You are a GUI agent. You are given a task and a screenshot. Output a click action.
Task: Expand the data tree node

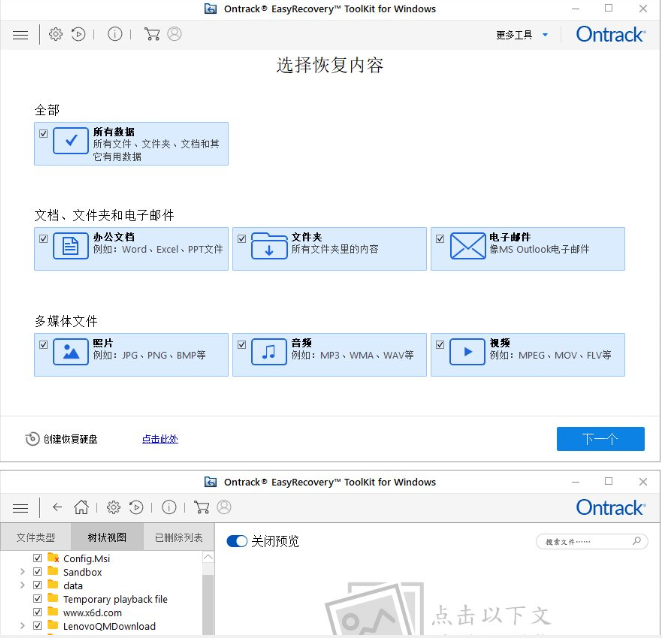(22, 585)
